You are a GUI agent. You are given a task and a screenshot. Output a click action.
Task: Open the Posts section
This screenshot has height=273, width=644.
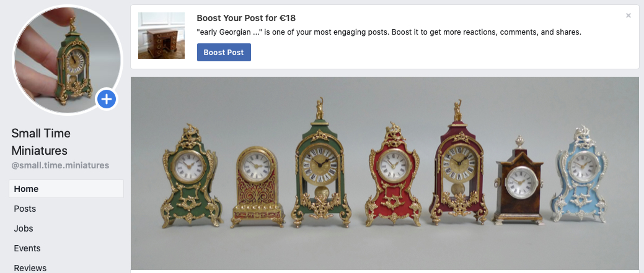coord(25,209)
